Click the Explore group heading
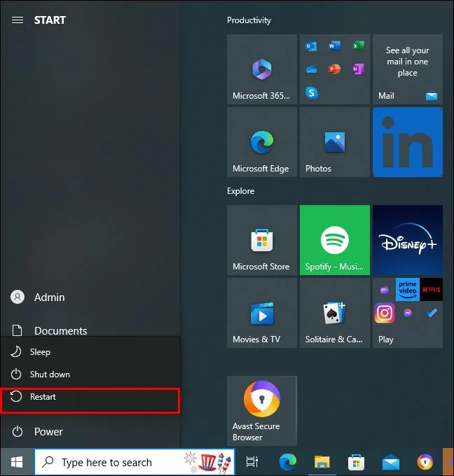The height and width of the screenshot is (476, 454). 241,191
